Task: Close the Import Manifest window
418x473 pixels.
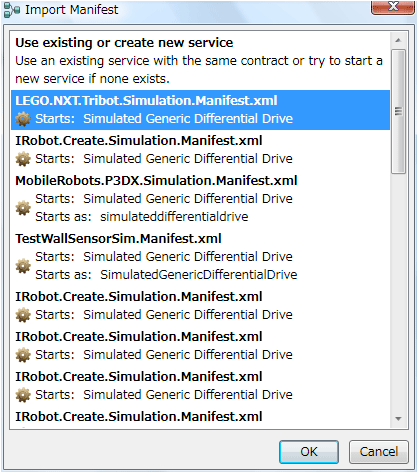Action: (x=393, y=7)
